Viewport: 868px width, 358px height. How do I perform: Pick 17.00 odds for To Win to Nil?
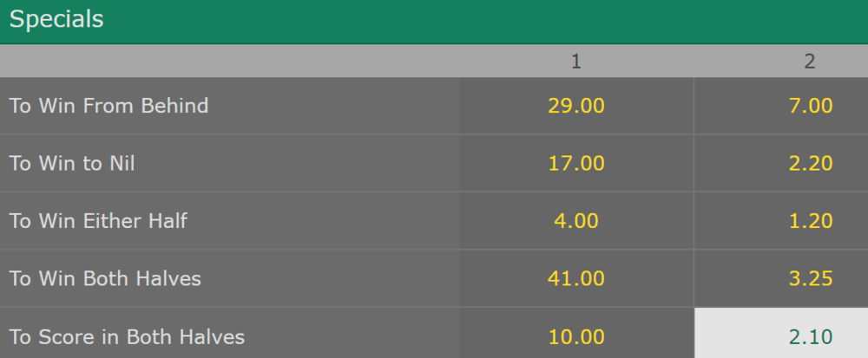click(576, 163)
